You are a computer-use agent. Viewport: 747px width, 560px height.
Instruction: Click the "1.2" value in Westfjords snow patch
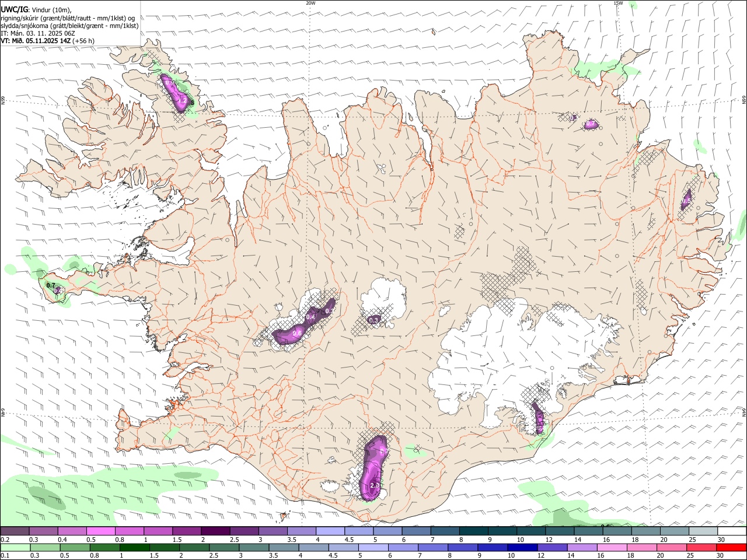click(x=182, y=101)
